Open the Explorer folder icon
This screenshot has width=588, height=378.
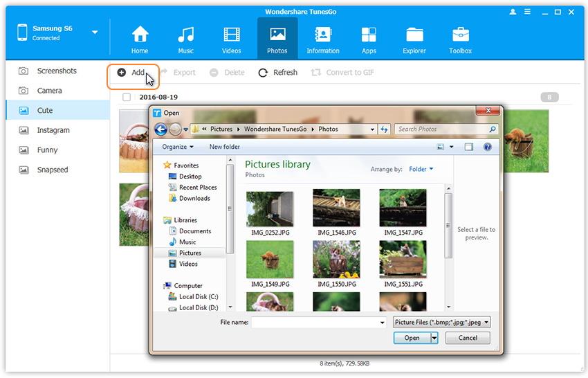(414, 35)
